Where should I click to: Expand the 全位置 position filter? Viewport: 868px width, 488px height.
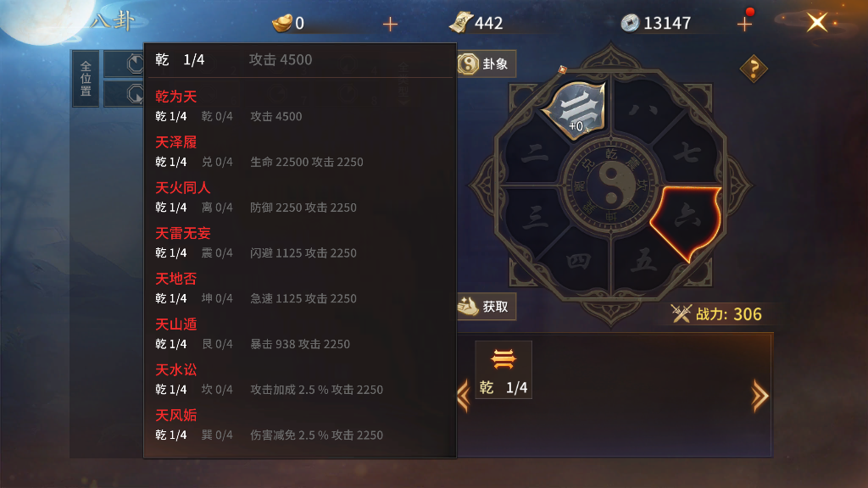point(86,79)
